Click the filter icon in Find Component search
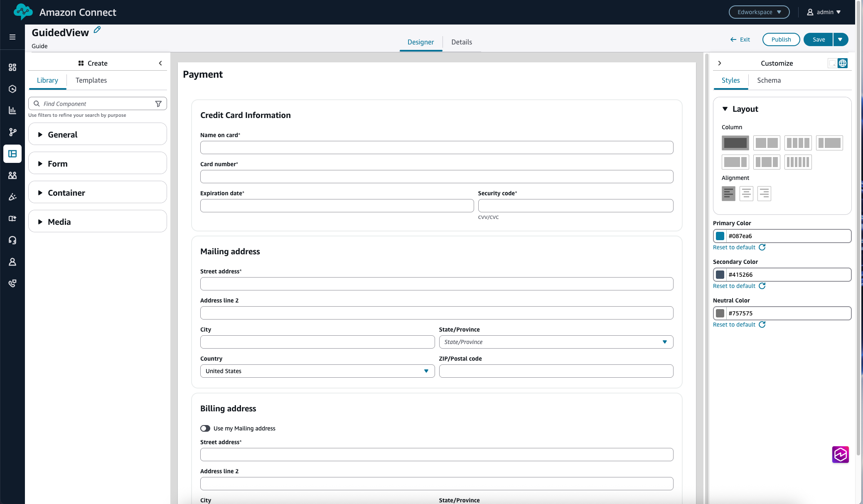This screenshot has height=504, width=863. 159,103
